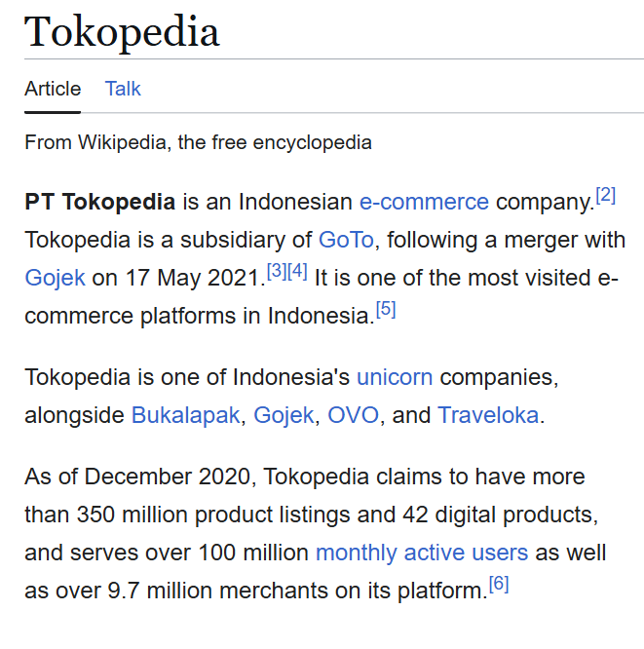Click Gojek link between Bukalapak and OVO

point(284,415)
